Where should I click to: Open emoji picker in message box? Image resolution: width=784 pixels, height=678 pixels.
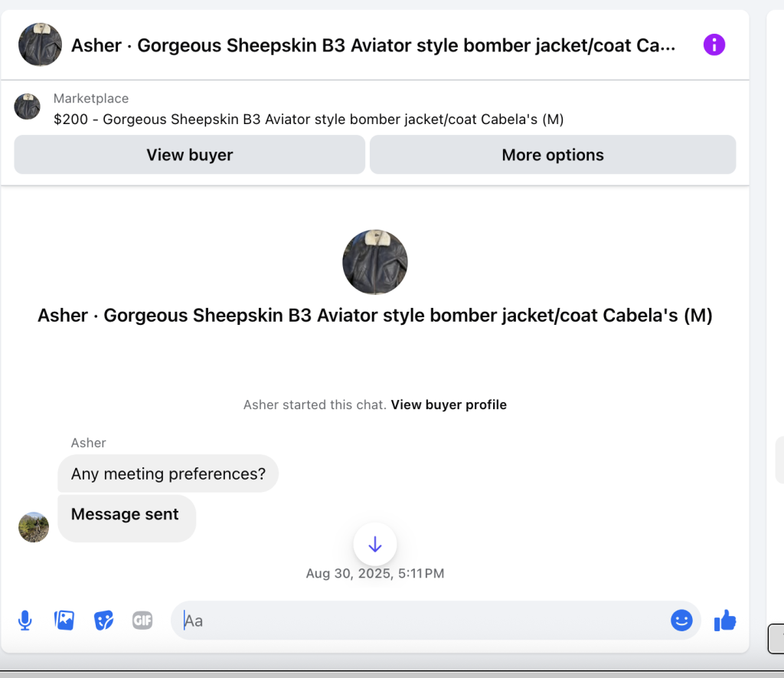(x=681, y=620)
